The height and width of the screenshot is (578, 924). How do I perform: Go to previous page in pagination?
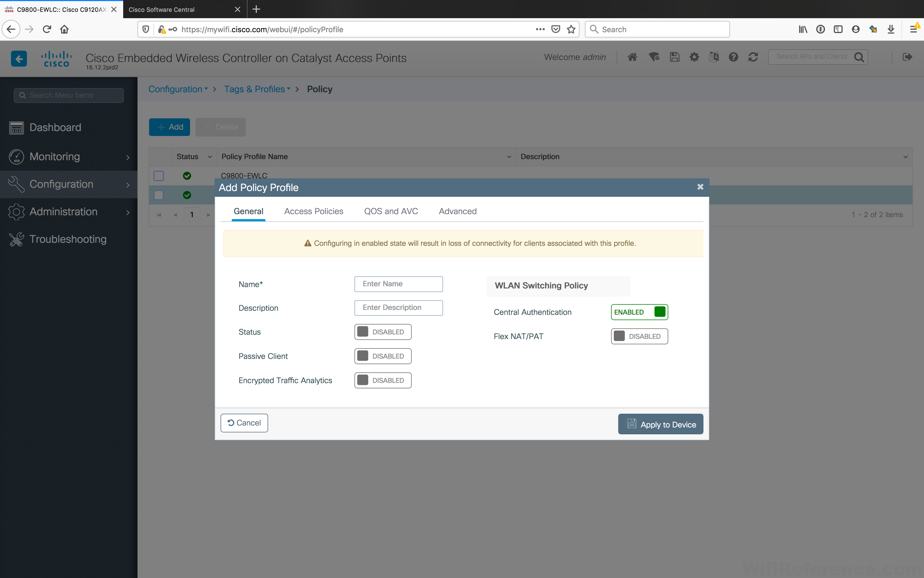coord(175,215)
